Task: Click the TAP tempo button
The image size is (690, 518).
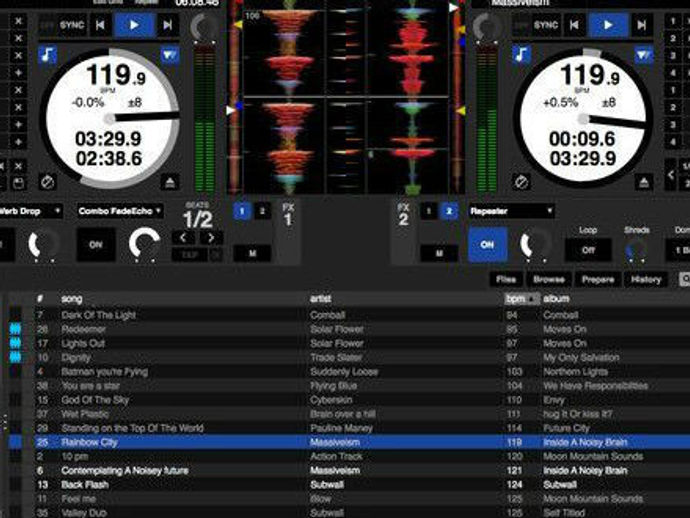Action: [x=190, y=254]
